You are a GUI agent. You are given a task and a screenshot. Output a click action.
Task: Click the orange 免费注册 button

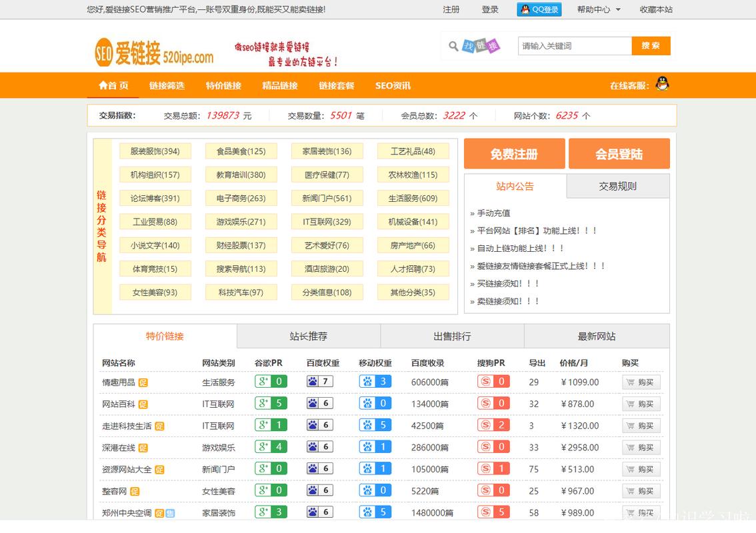(513, 153)
